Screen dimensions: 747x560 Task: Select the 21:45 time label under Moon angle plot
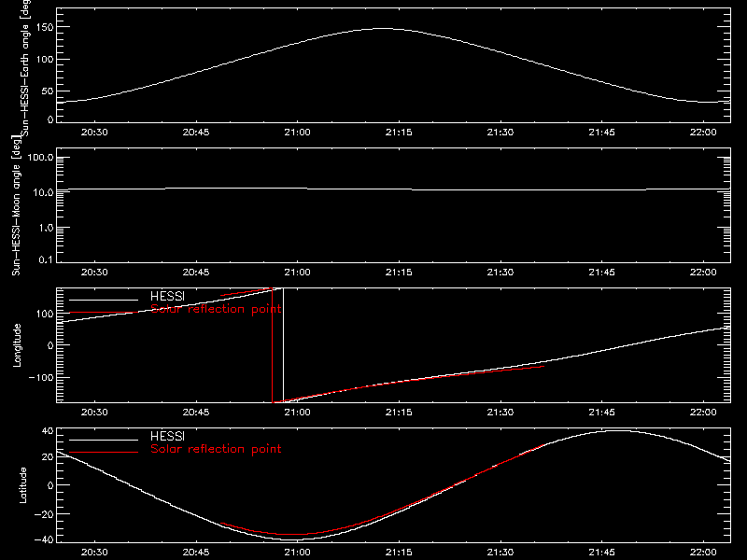click(x=601, y=273)
